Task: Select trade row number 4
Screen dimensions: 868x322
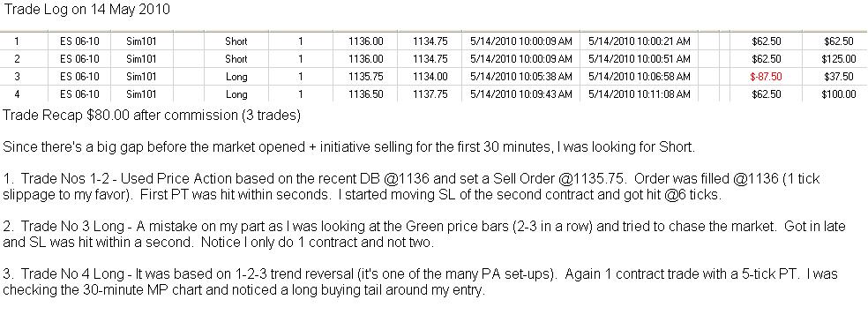Action: coord(434,94)
